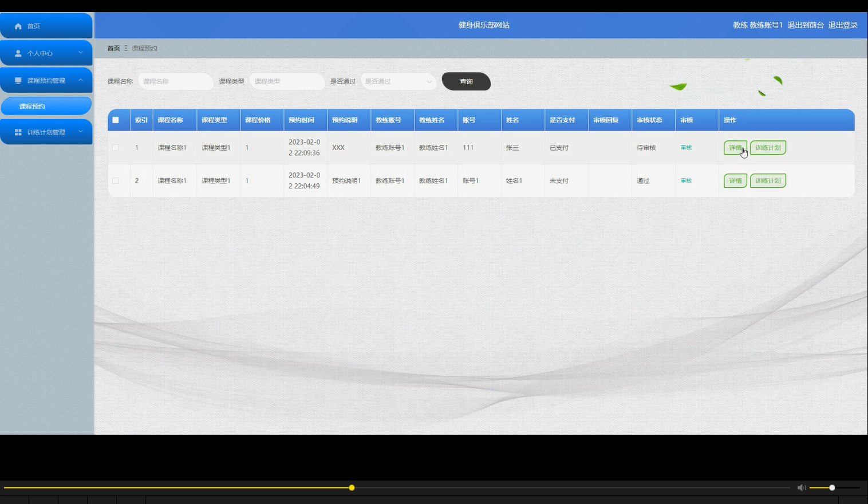This screenshot has width=868, height=504.
Task: Click the 2023-02-02 22:09:36 time cell
Action: pyautogui.click(x=305, y=148)
